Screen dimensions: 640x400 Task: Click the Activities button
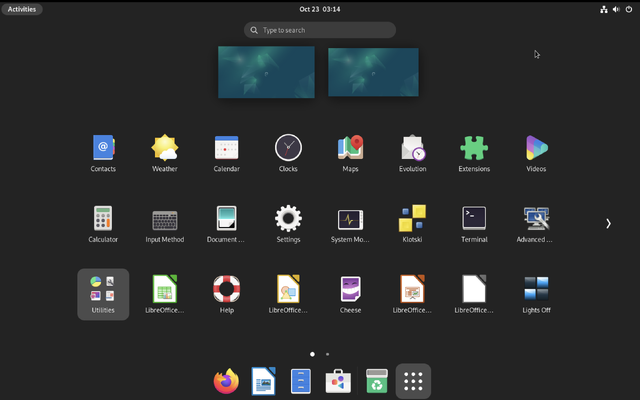(x=22, y=9)
